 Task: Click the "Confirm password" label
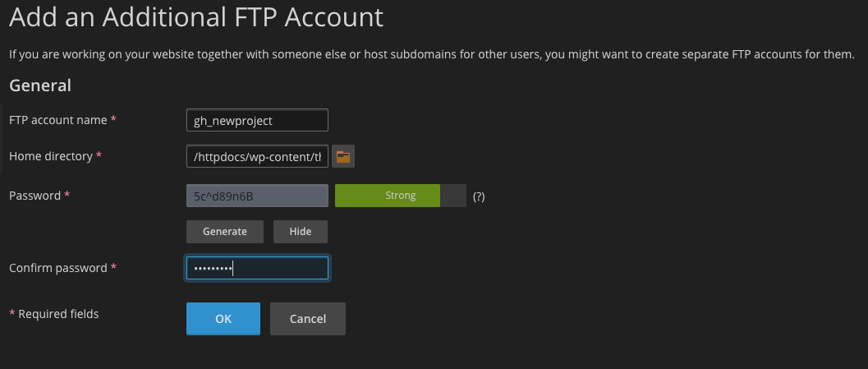[x=58, y=268]
